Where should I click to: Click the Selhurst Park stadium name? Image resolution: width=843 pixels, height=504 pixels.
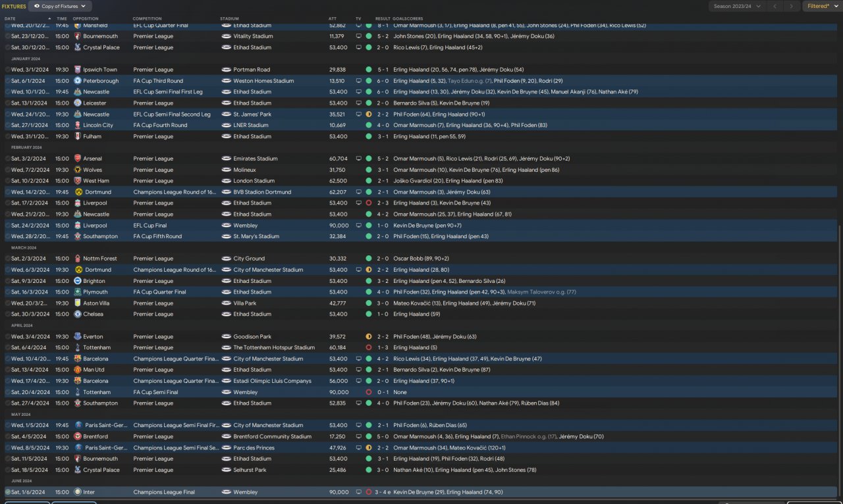click(250, 470)
